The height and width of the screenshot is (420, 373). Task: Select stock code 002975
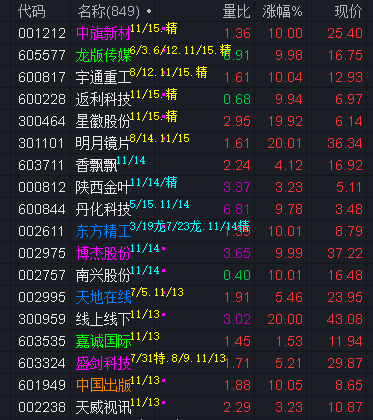pos(42,253)
